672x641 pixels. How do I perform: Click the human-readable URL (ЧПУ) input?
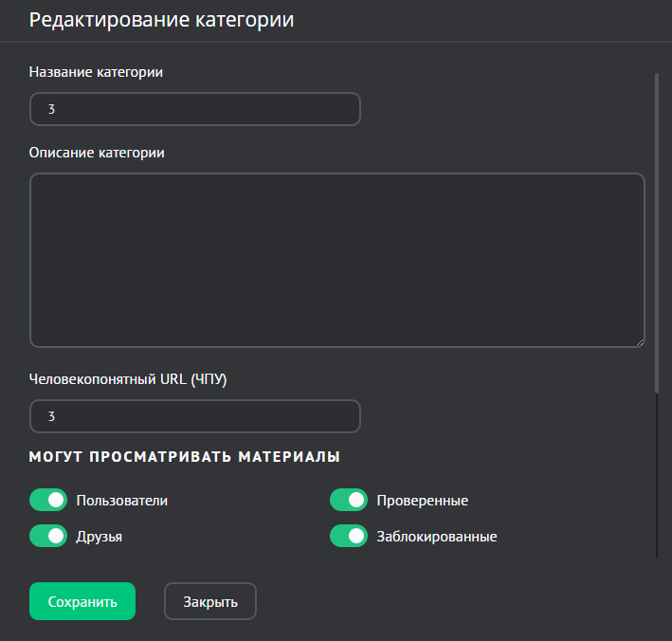(x=194, y=416)
